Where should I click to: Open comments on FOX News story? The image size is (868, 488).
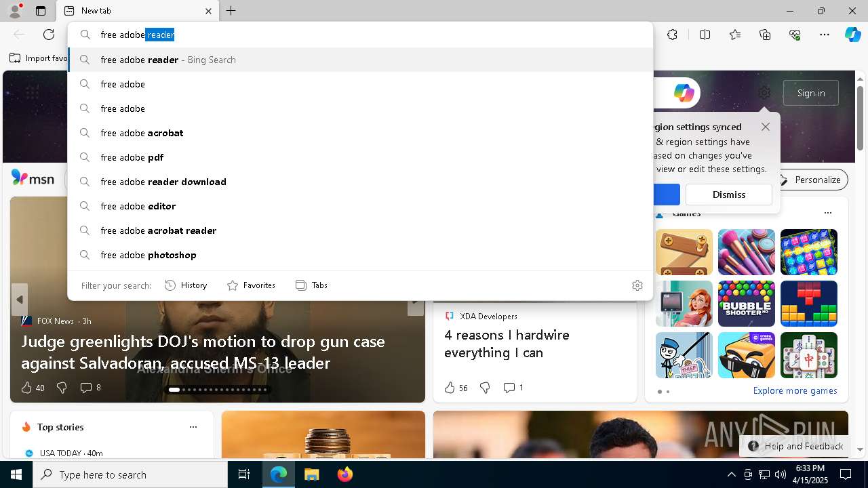[x=90, y=388]
